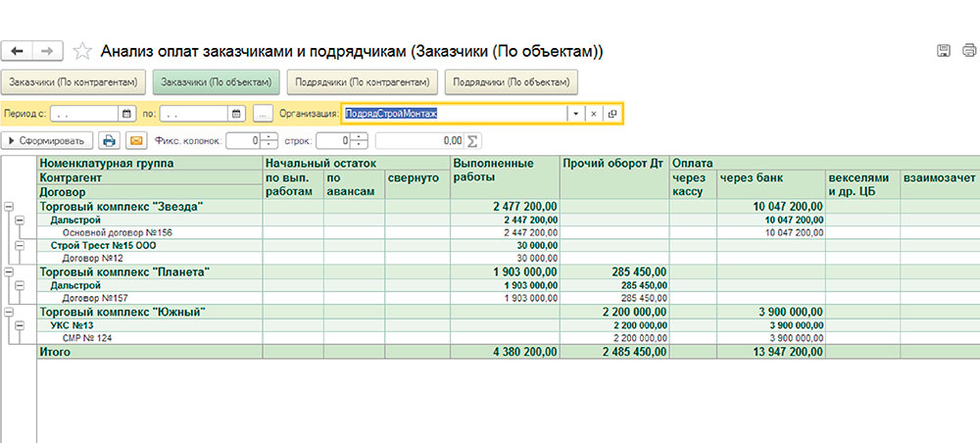
Task: Print report using toolbar printer icon
Action: (111, 140)
